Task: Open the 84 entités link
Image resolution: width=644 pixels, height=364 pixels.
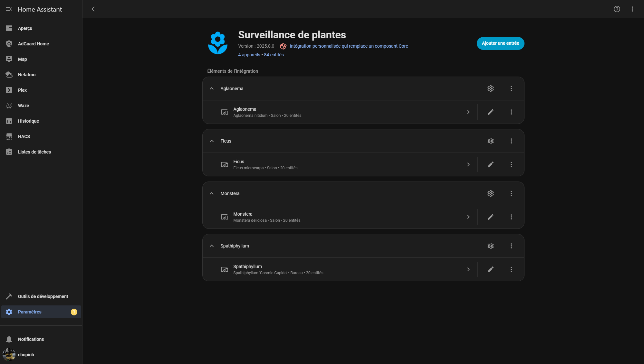Action: pos(274,55)
